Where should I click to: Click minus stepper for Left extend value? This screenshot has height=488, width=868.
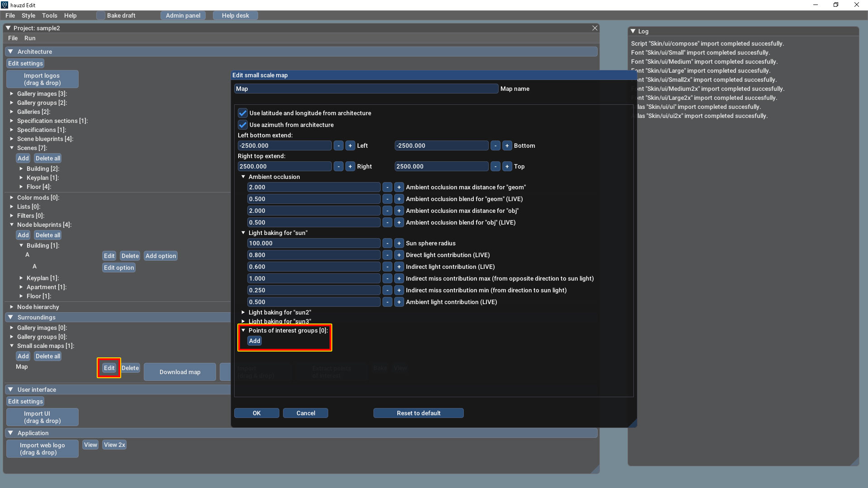[x=338, y=145]
